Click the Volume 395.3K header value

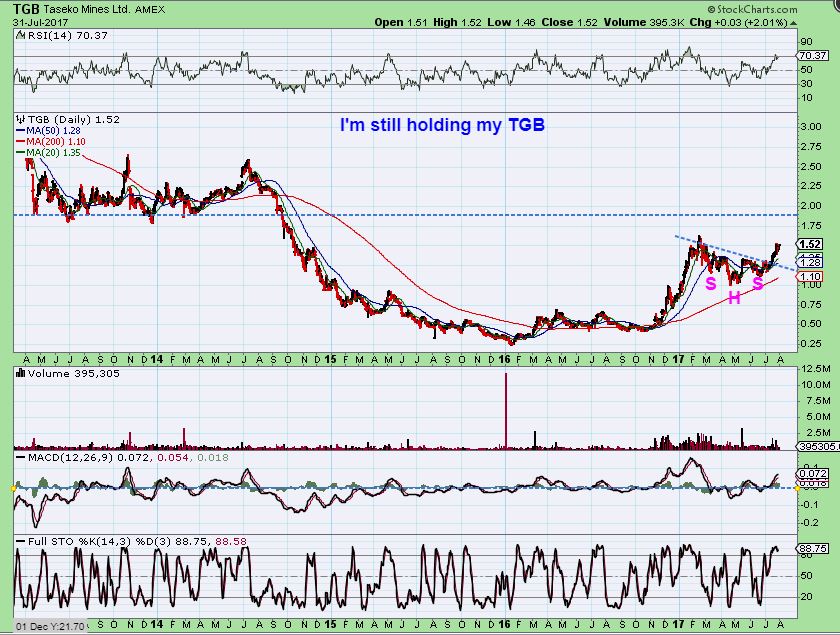pos(644,23)
